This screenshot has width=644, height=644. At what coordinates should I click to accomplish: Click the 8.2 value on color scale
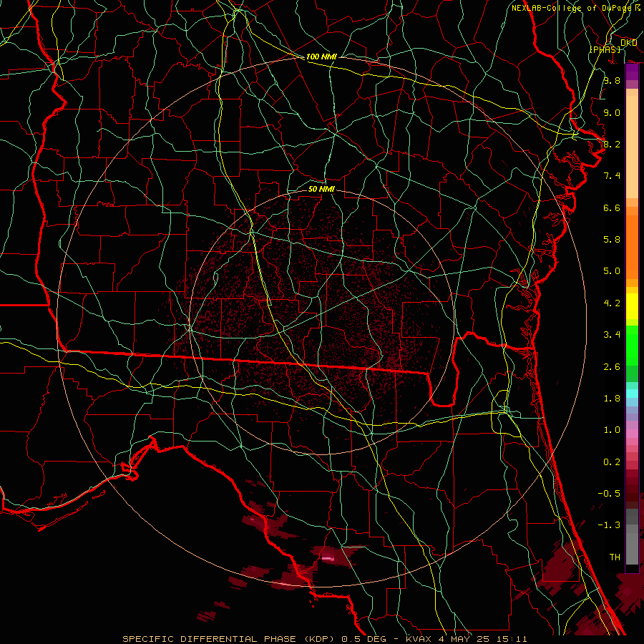tap(612, 144)
